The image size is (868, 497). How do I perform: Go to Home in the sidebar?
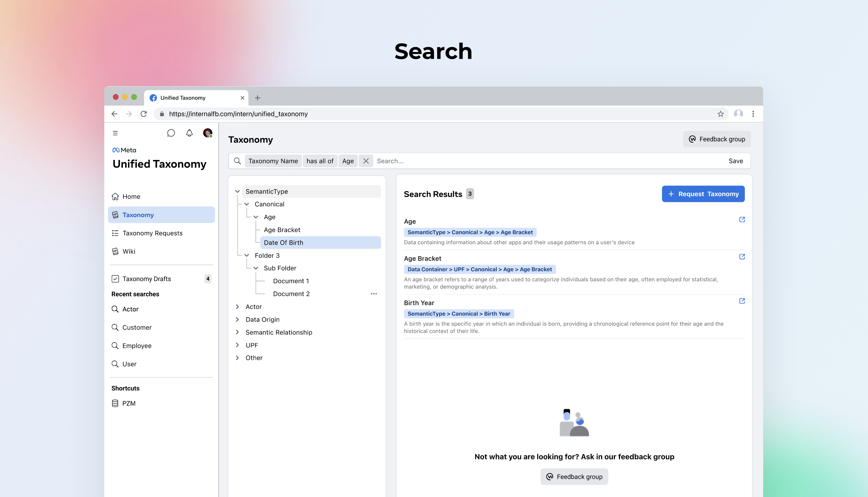[x=161, y=197]
